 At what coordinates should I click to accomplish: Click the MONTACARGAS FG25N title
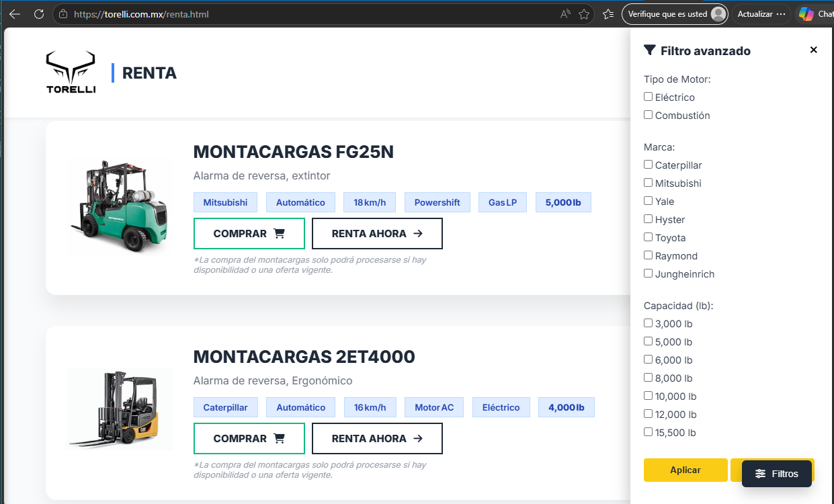[294, 153]
